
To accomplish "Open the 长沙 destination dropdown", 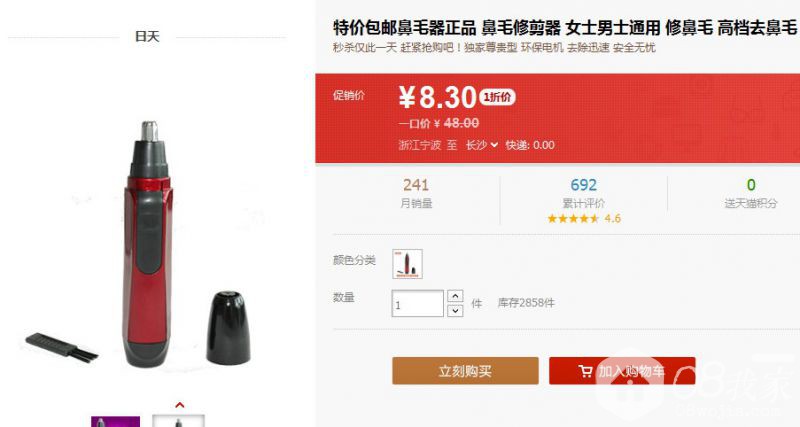I will (x=482, y=145).
